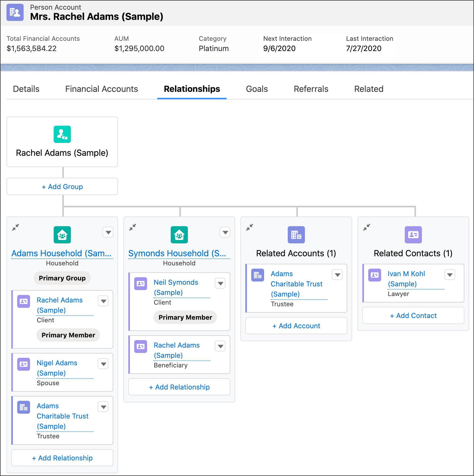Open Neil Symonds (Sample) link
Viewport: 474px width, 476px height.
176,287
